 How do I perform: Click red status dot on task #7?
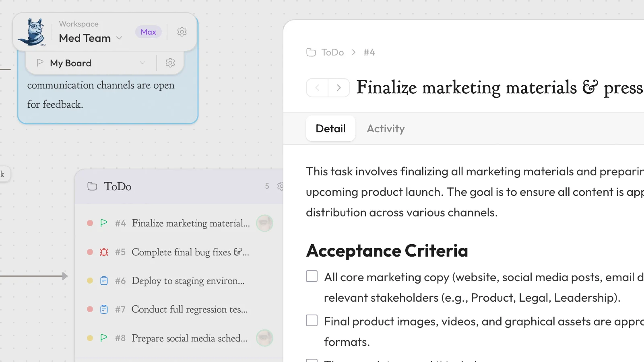[x=90, y=309]
